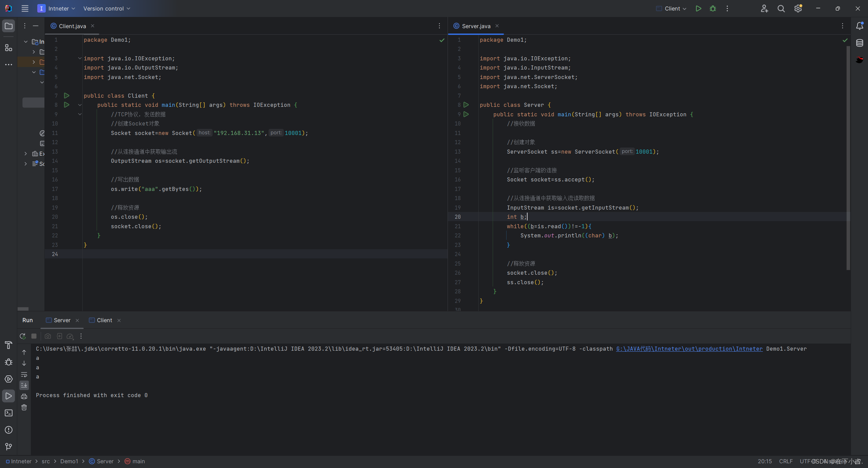Open Server.java tab options menu
Image resolution: width=868 pixels, height=468 pixels.
(843, 26)
